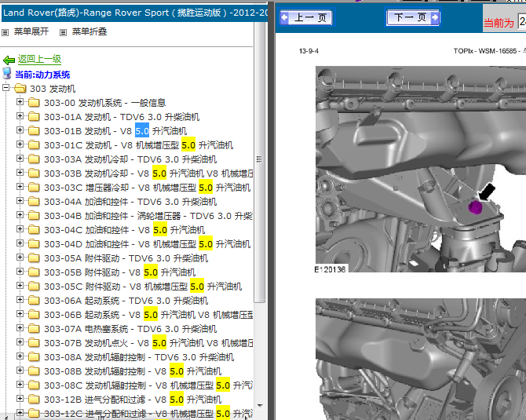Image resolution: width=526 pixels, height=420 pixels.
Task: Click folder icon of 303-01C 发动机 机械增压型
Action: 34,144
